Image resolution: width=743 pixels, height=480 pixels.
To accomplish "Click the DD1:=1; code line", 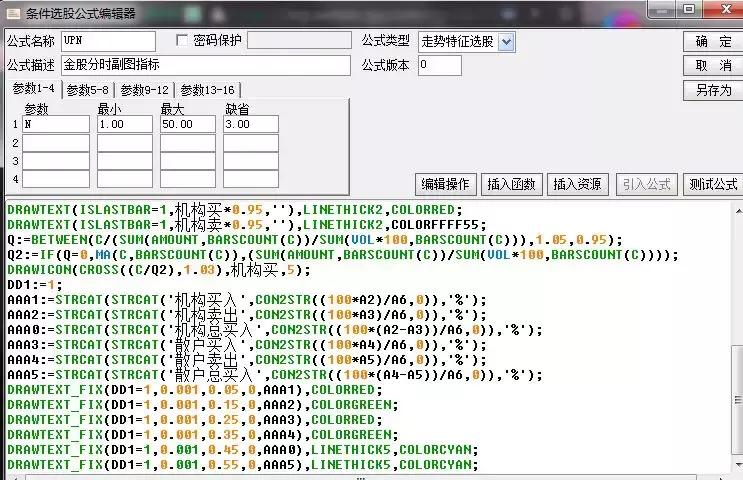I will 35,285.
